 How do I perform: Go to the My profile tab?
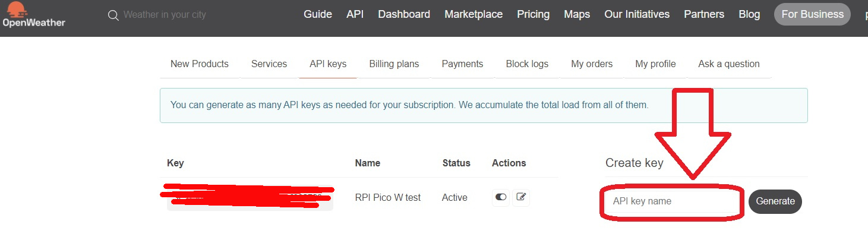point(655,64)
